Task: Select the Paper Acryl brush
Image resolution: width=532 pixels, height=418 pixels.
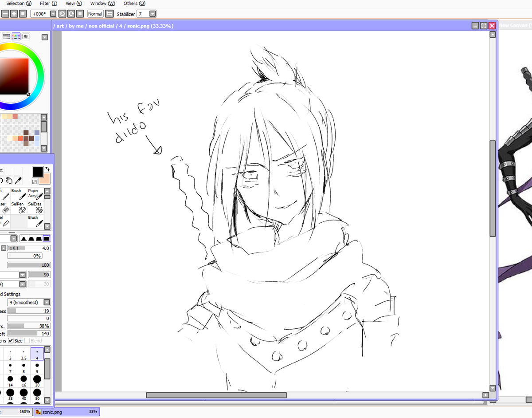Action: (x=35, y=194)
